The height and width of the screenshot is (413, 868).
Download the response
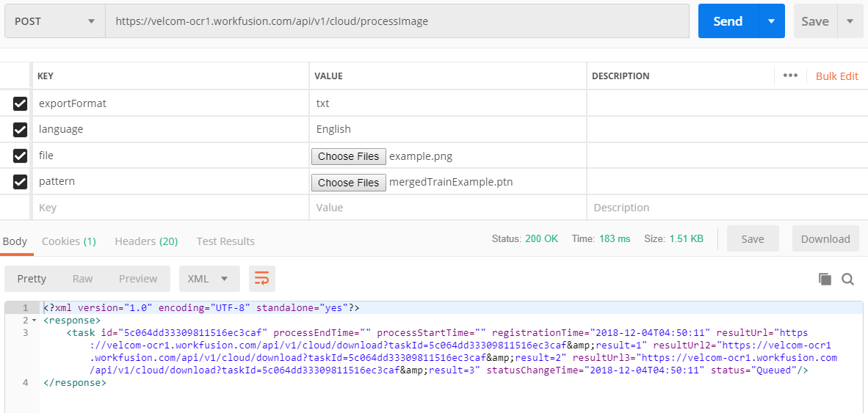pyautogui.click(x=825, y=239)
